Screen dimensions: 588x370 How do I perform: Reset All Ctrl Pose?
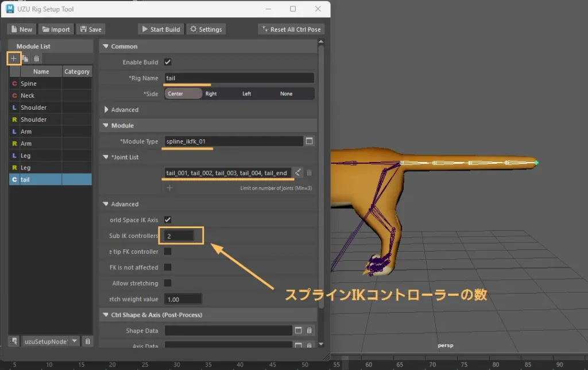click(291, 29)
